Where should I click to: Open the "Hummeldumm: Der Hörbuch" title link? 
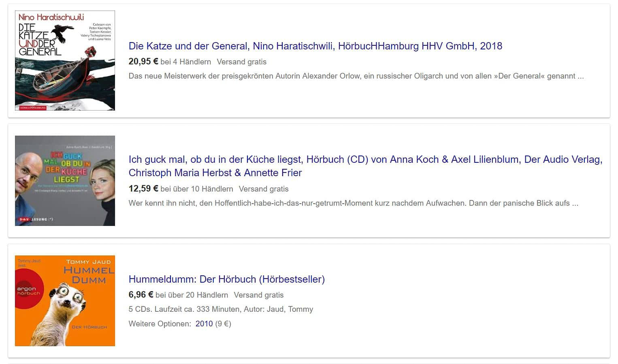[226, 279]
